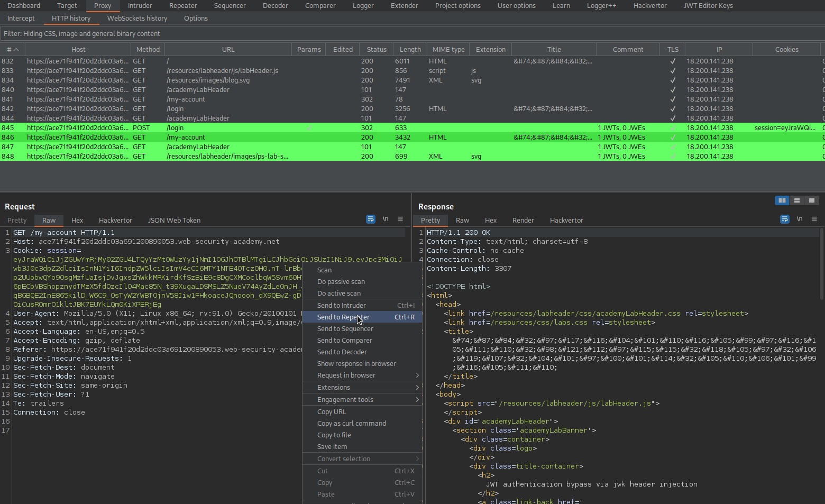Select Scan from the context menu
825x504 pixels.
pyautogui.click(x=362, y=270)
